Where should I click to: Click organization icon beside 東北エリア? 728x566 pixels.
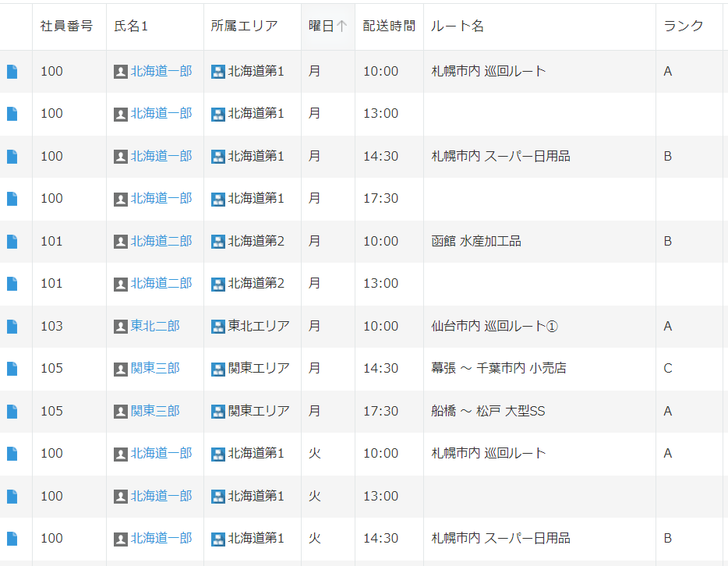pyautogui.click(x=218, y=327)
